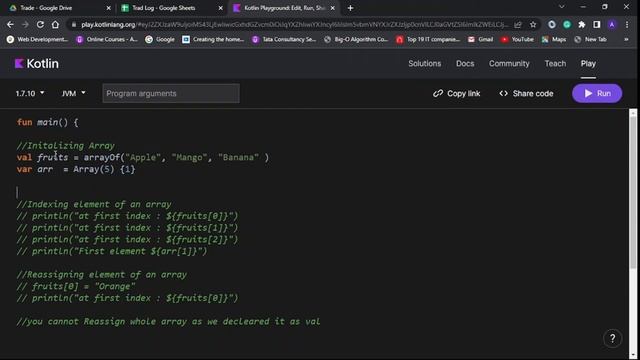Image resolution: width=640 pixels, height=360 pixels.
Task: Click the commented println fruits[1] line
Action: [x=127, y=228]
